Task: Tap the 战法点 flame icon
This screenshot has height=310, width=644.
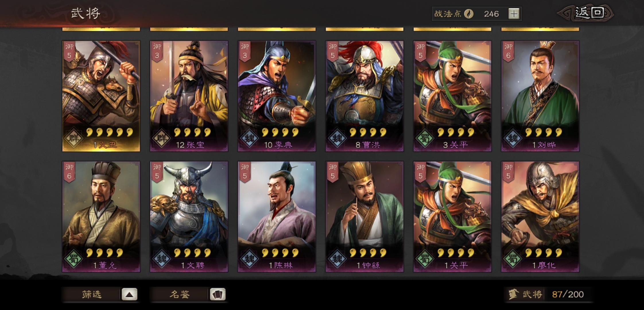Action: [x=469, y=14]
